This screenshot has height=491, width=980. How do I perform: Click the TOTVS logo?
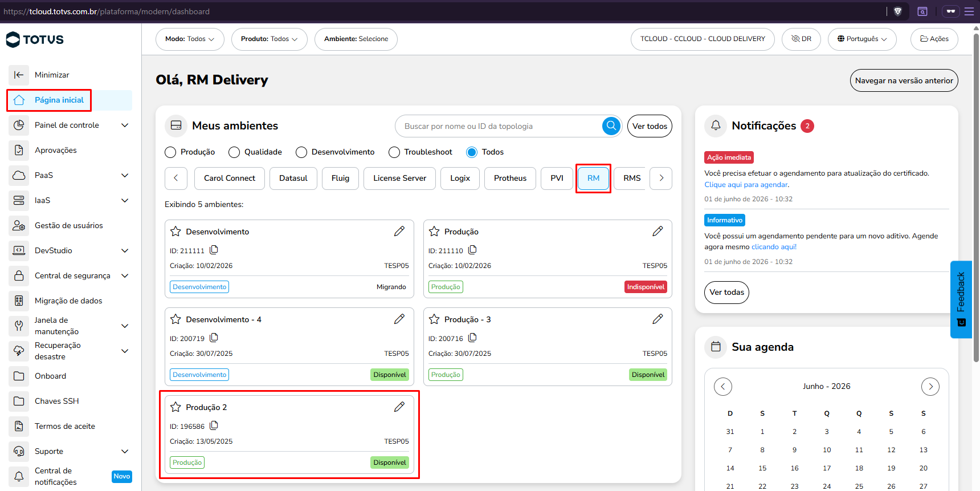coord(35,39)
